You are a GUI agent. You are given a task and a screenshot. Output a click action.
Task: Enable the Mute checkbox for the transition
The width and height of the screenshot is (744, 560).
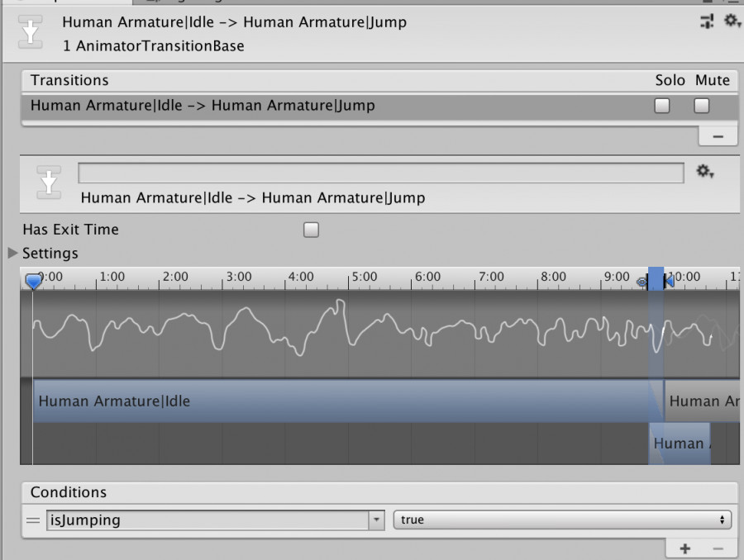pos(702,105)
